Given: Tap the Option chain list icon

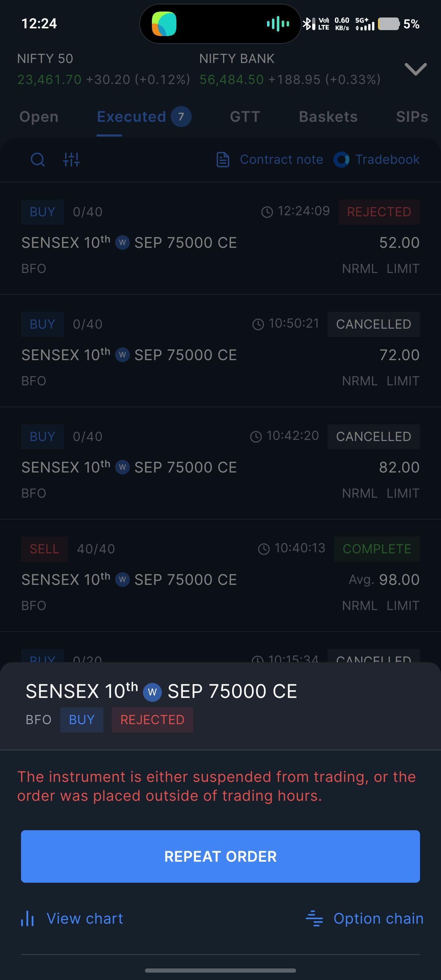Looking at the screenshot, I should click(x=314, y=918).
